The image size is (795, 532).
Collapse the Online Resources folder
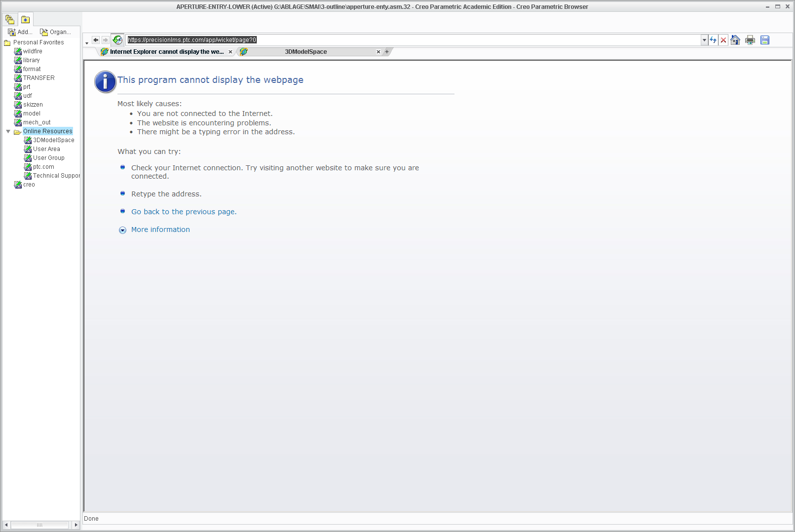coord(8,131)
